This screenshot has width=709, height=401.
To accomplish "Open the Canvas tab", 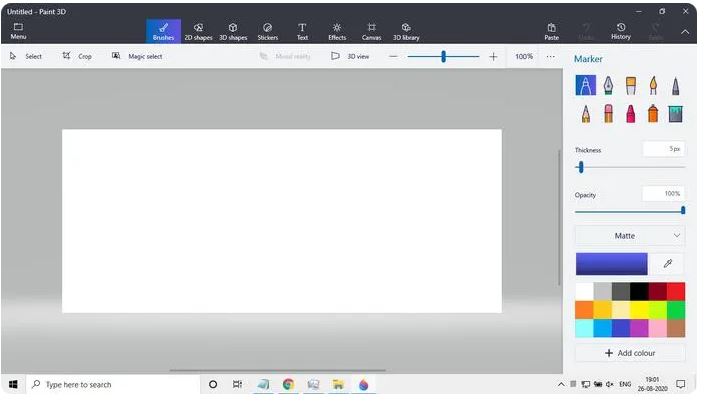I will (371, 31).
